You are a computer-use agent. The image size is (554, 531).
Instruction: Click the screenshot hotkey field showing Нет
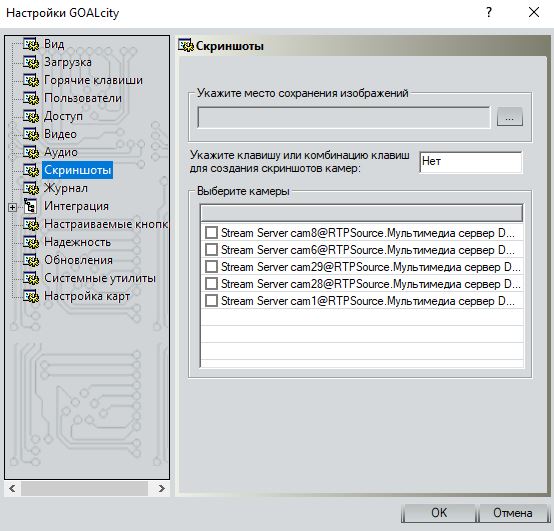point(471,162)
